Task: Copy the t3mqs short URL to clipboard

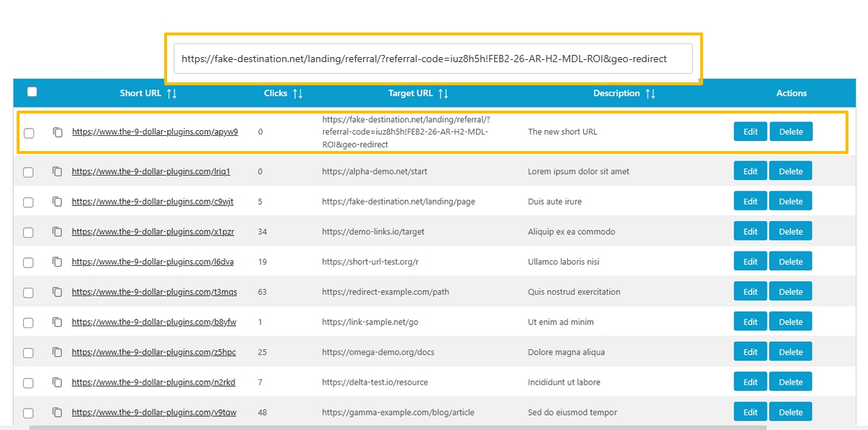Action: click(x=57, y=291)
